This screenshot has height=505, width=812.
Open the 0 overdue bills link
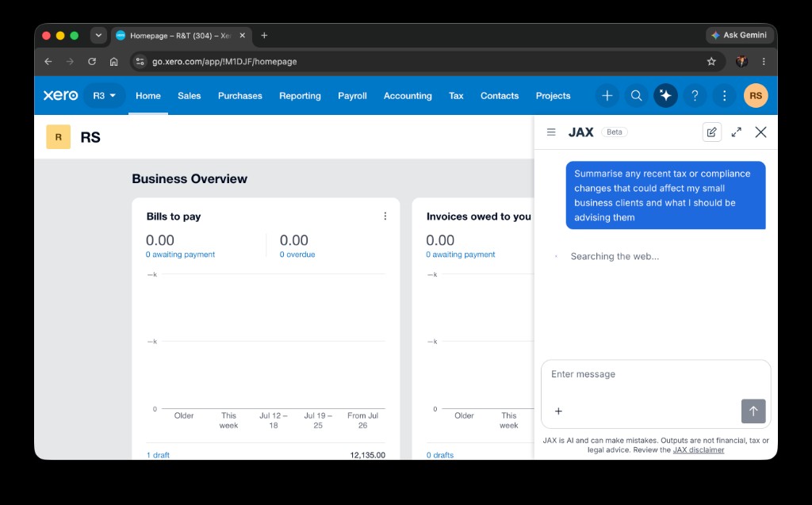pos(297,254)
